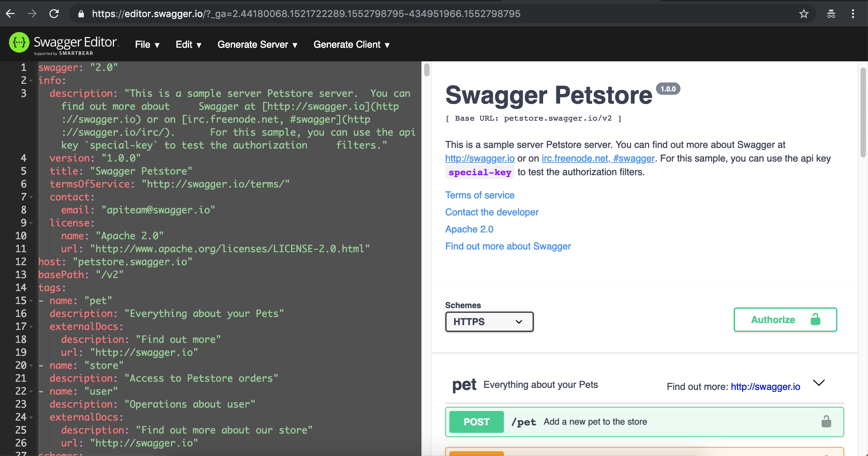868x456 pixels.
Task: Bookmark this page with star icon
Action: 804,14
